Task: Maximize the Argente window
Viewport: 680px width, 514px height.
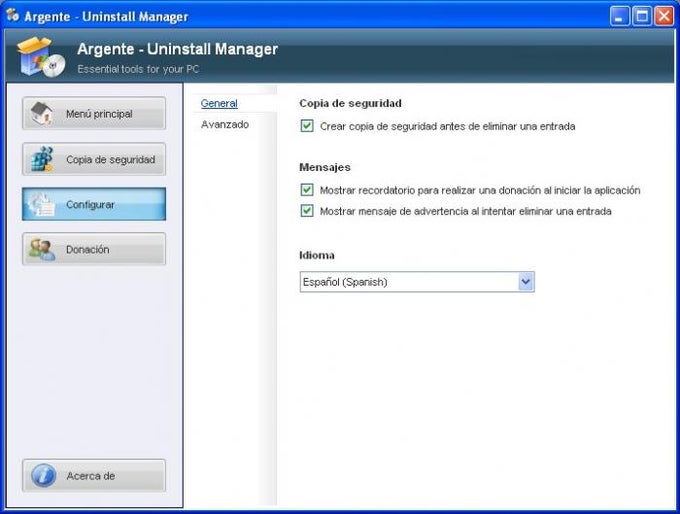Action: point(642,16)
